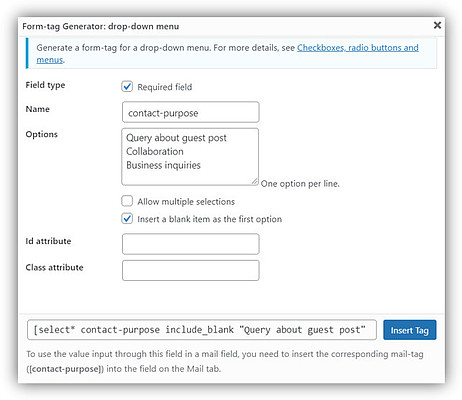Enable Allow multiple selections checkbox

pyautogui.click(x=127, y=201)
